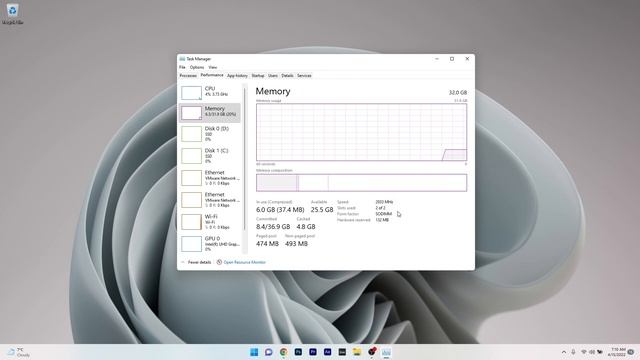The width and height of the screenshot is (640, 360).
Task: Switch to the Details tab
Action: 287,76
